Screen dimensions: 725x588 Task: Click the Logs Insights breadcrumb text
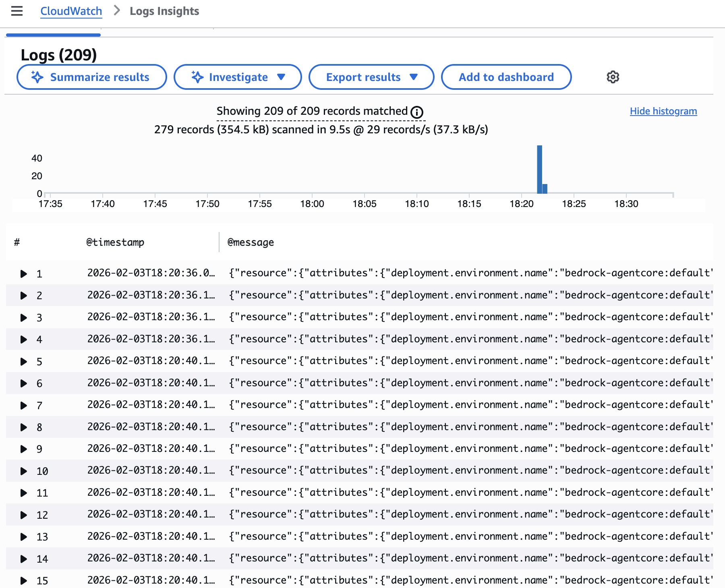[164, 11]
